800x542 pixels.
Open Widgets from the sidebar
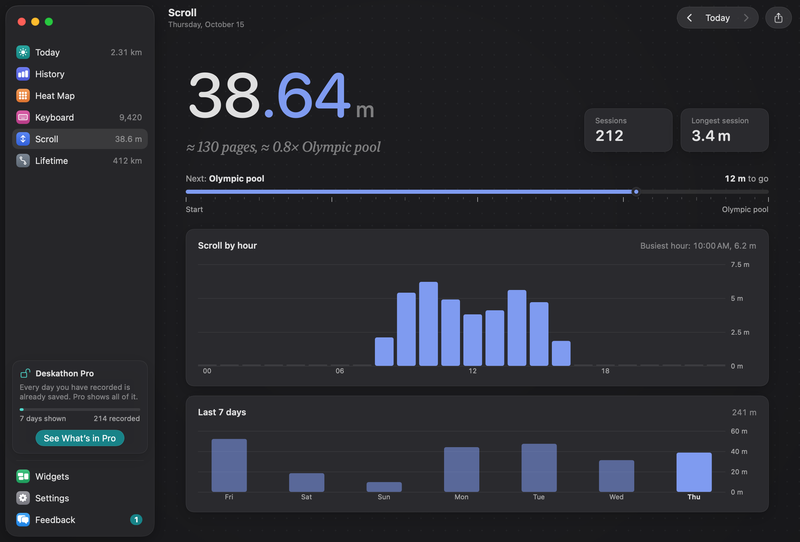80,476
